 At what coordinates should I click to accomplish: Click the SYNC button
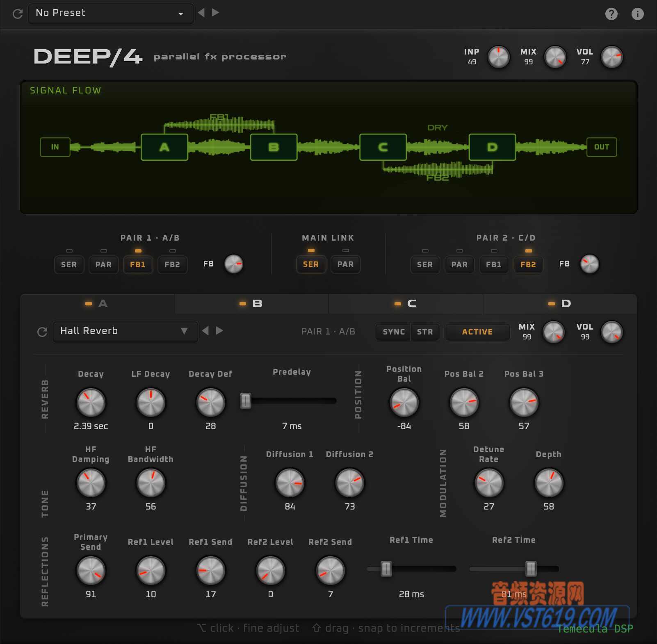[393, 332]
